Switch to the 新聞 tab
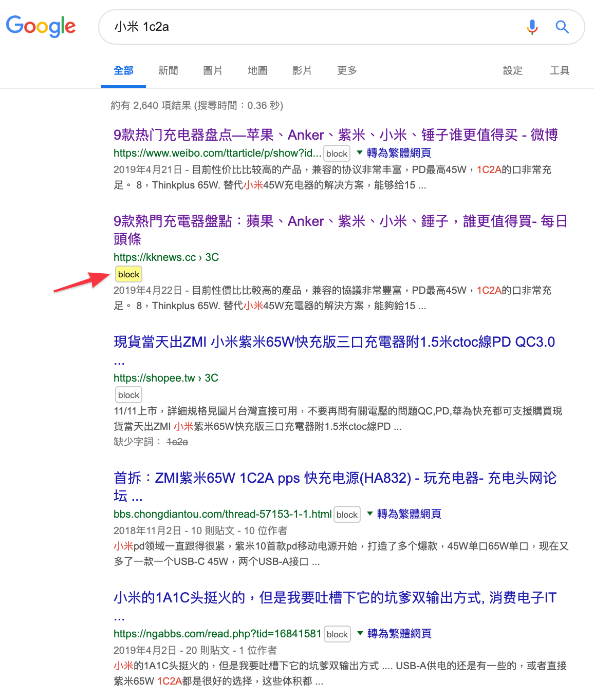 click(168, 70)
